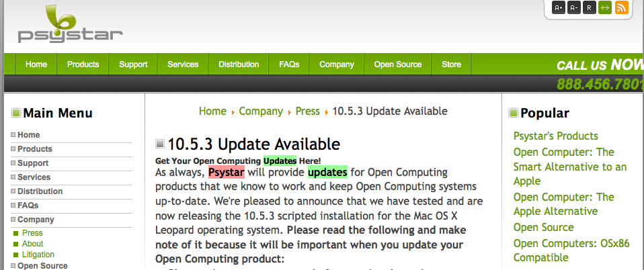Viewport: 644px width, 270px height.
Task: Toggle page width with green arrows icon
Action: coord(605,7)
